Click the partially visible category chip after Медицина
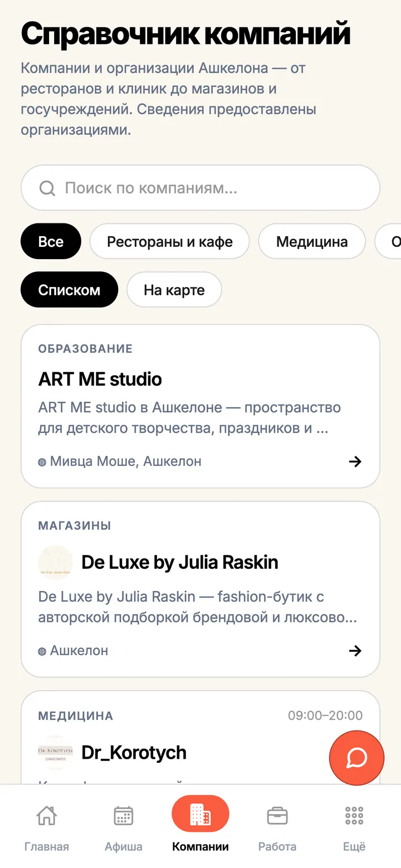Viewport: 401px width, 868px height. pos(388,241)
